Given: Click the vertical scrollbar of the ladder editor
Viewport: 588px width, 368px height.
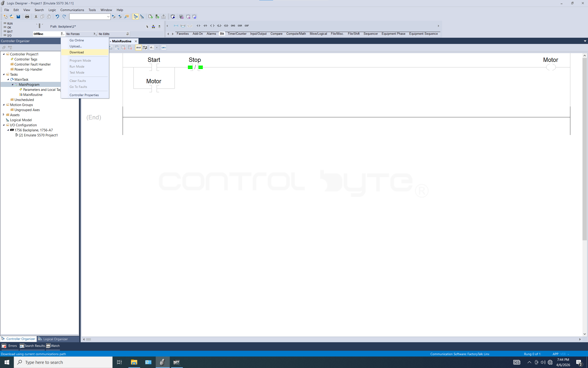Looking at the screenshot, I should [585, 195].
